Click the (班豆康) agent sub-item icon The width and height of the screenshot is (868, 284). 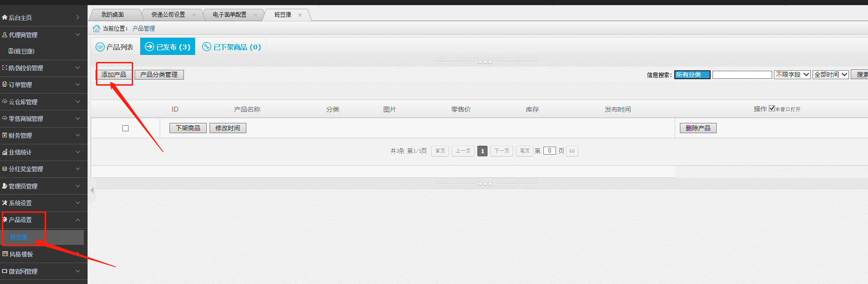[x=11, y=51]
